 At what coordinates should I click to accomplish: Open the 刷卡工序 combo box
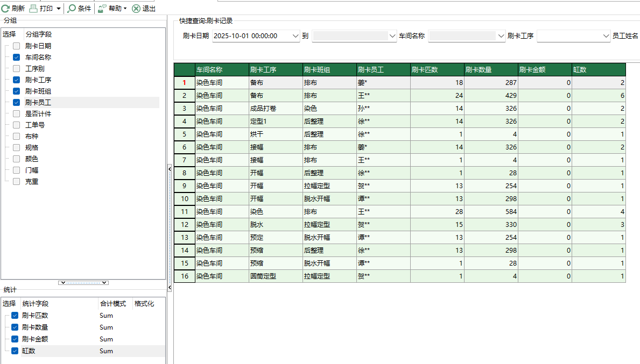pyautogui.click(x=606, y=35)
